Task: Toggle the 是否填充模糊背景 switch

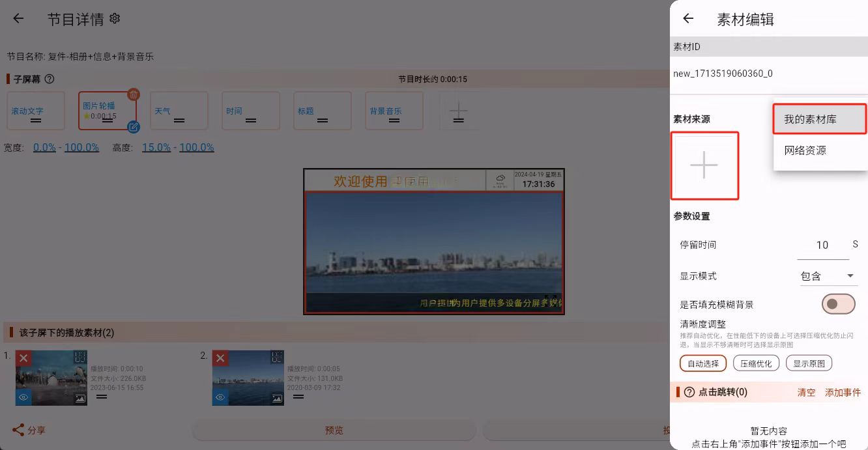Action: [838, 304]
